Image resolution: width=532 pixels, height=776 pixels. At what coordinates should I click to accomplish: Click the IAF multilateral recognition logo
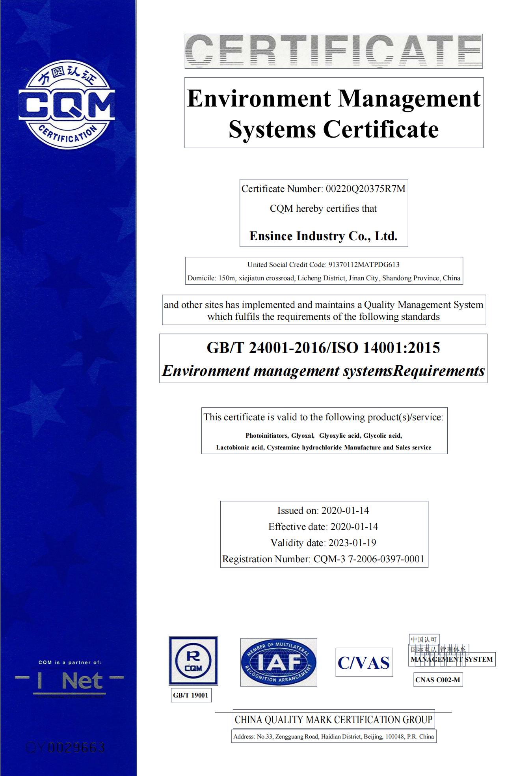[279, 662]
